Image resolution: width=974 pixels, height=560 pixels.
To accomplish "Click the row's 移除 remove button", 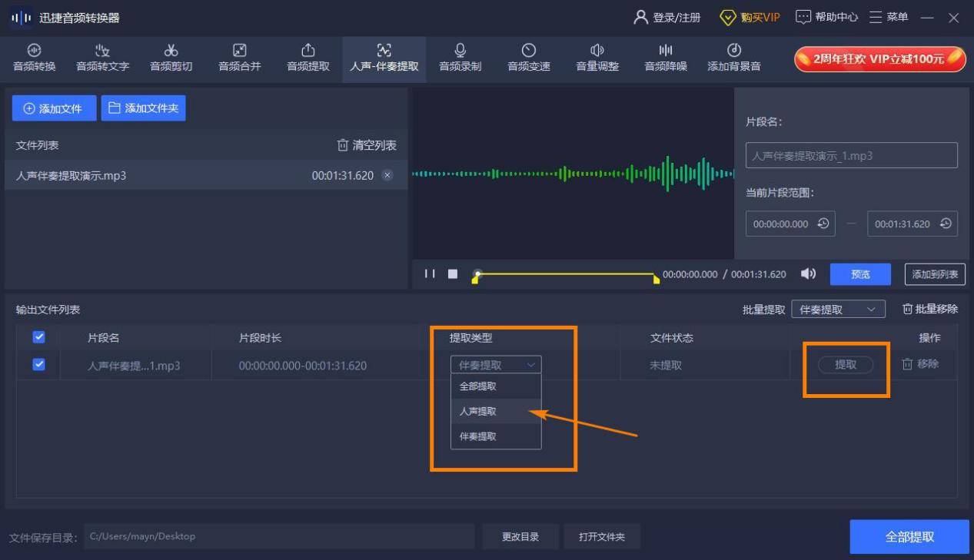I will 920,364.
